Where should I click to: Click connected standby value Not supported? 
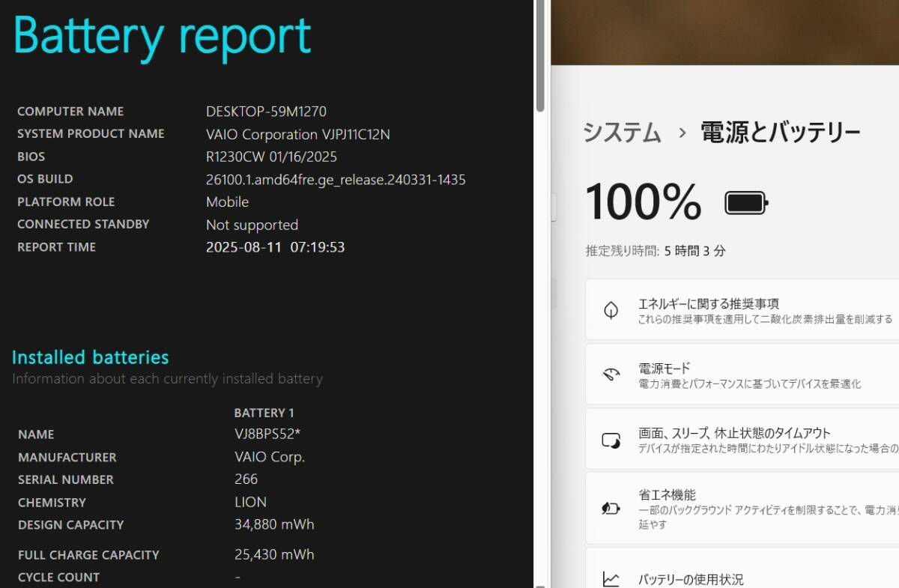pyautogui.click(x=252, y=225)
